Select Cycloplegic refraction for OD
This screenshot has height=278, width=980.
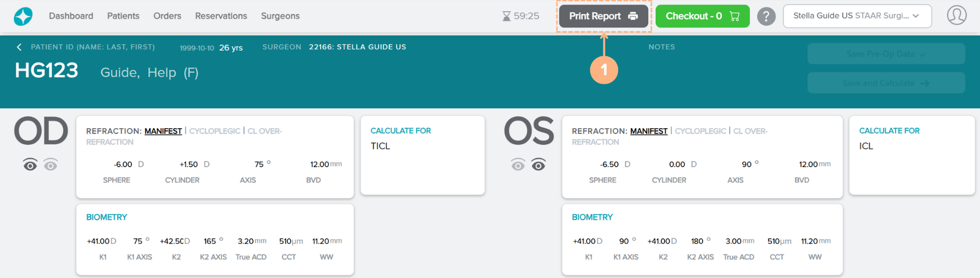(x=214, y=131)
